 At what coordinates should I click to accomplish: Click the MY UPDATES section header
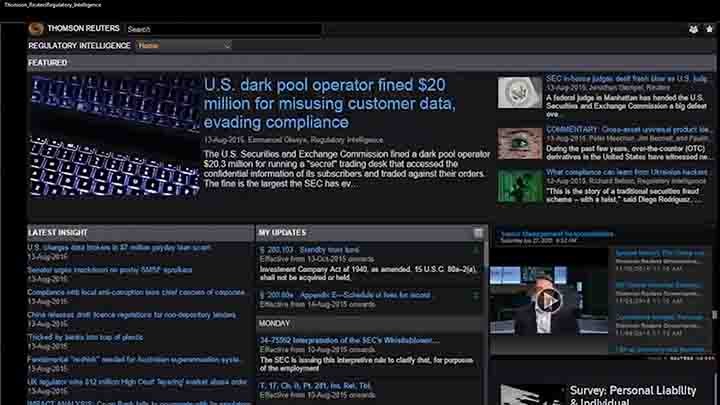282,233
